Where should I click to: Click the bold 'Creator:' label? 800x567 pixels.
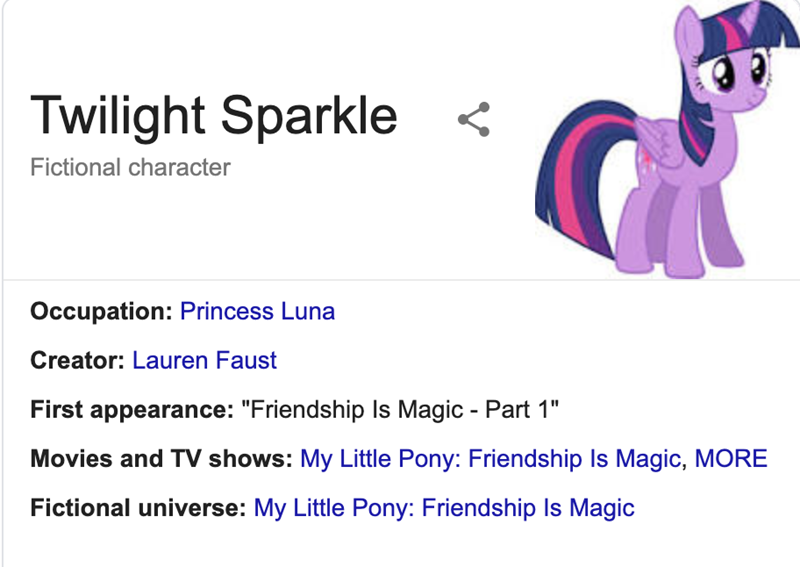(x=78, y=360)
